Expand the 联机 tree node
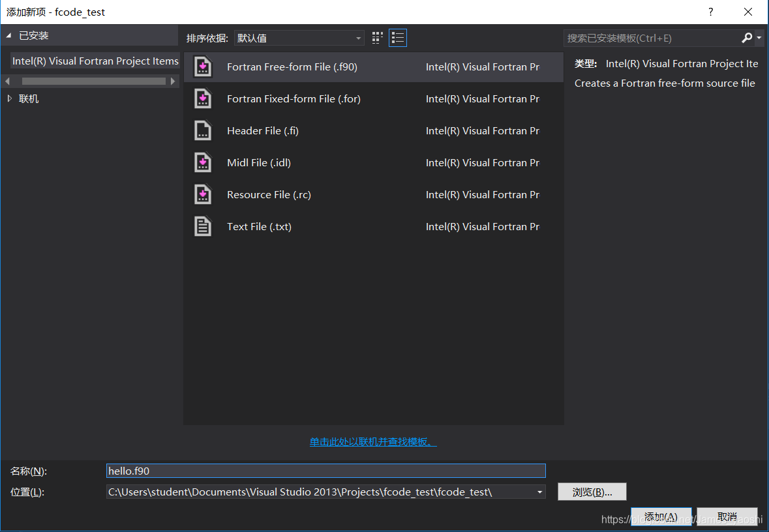Viewport: 769px width, 532px height. pyautogui.click(x=9, y=98)
